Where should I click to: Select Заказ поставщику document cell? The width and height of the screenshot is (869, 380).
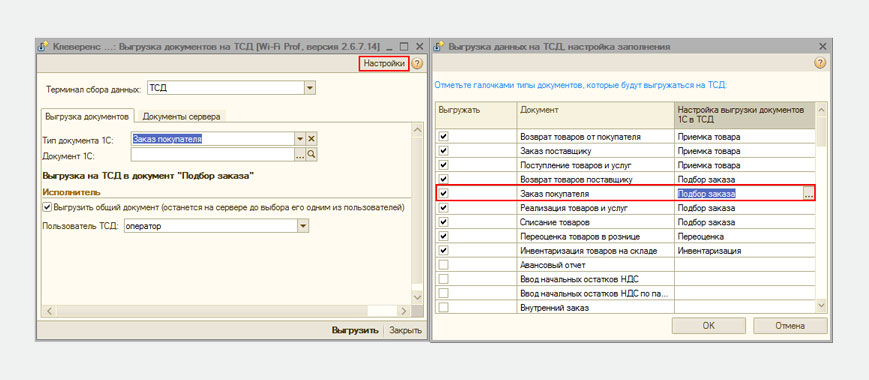596,151
